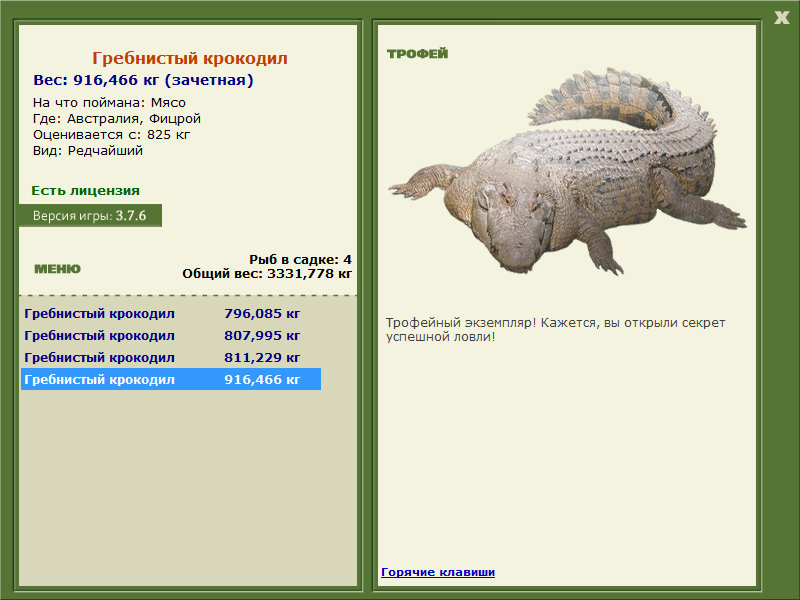The width and height of the screenshot is (800, 600).
Task: Select the 807,995 кг crocodile entry
Action: [x=171, y=335]
